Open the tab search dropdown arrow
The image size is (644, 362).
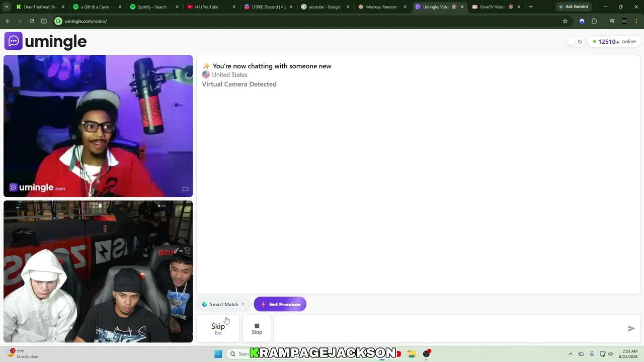pos(7,7)
